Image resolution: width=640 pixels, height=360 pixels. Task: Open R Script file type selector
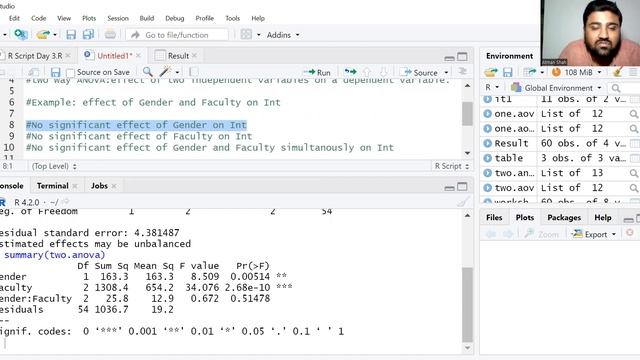point(452,166)
